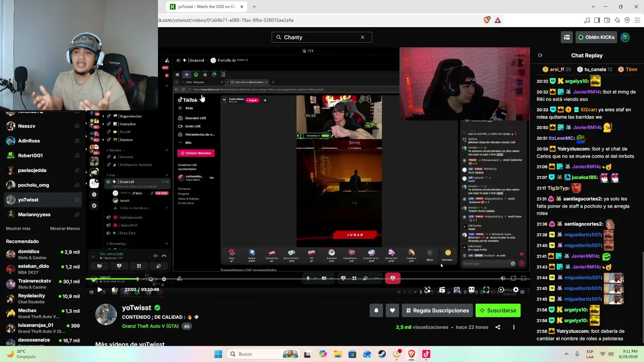The height and width of the screenshot is (362, 644).
Task: Open recommended channel Reydelacity
Action: coord(43,299)
